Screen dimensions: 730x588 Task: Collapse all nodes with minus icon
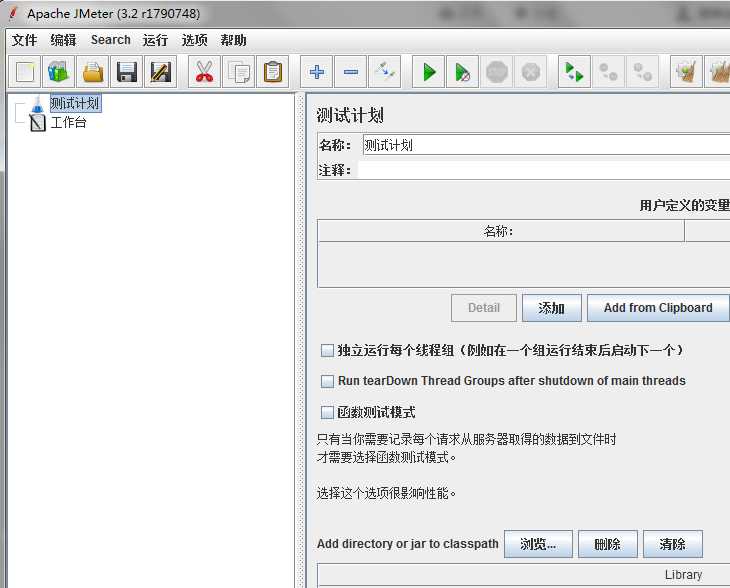[x=351, y=72]
